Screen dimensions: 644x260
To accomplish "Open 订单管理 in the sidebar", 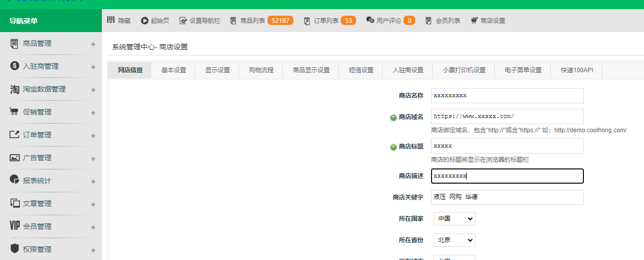I will [37, 135].
